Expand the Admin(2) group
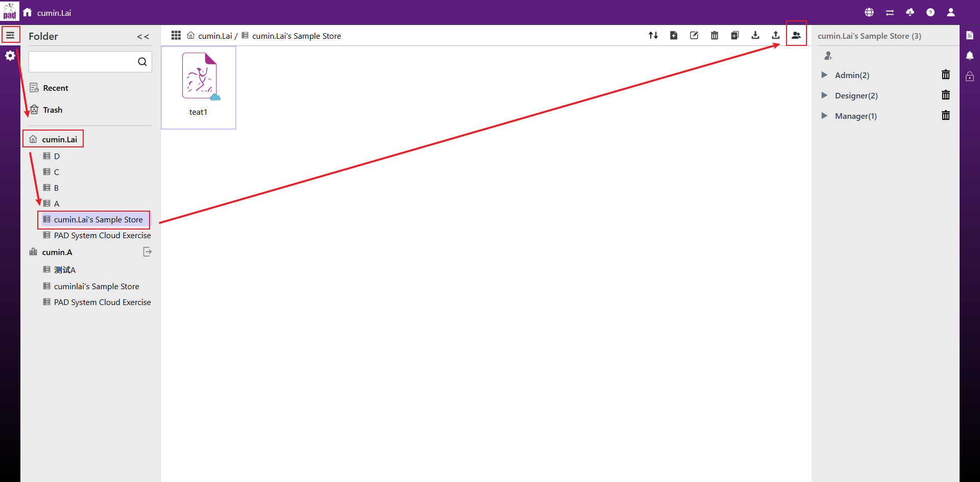This screenshot has width=980, height=482. 824,75
